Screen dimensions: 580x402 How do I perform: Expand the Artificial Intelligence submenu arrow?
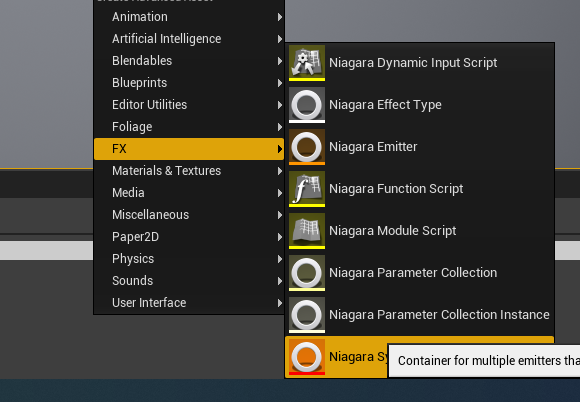point(280,39)
